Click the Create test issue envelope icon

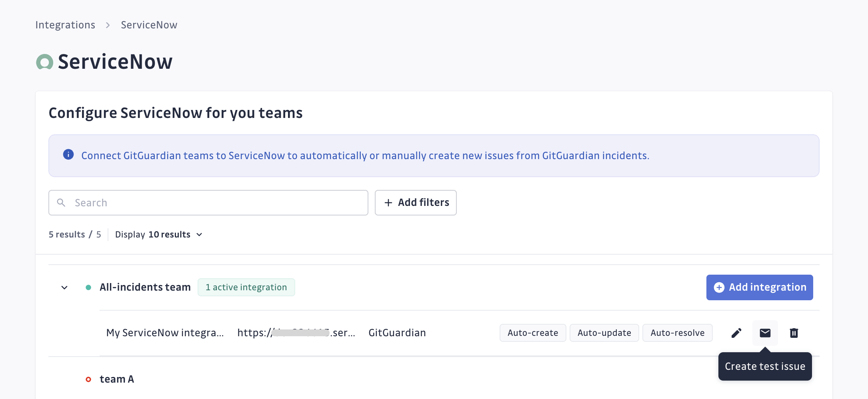coord(765,333)
